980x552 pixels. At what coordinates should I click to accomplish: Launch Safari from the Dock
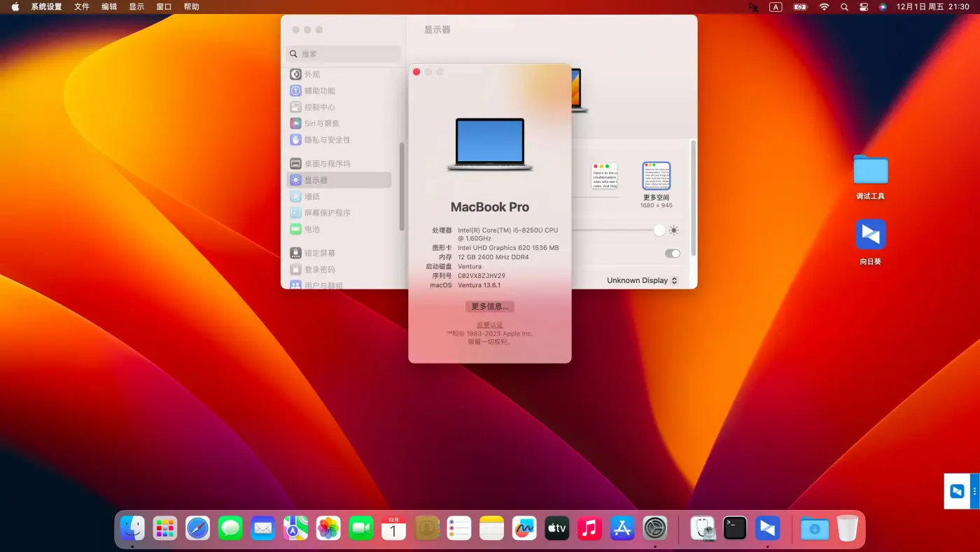tap(197, 528)
